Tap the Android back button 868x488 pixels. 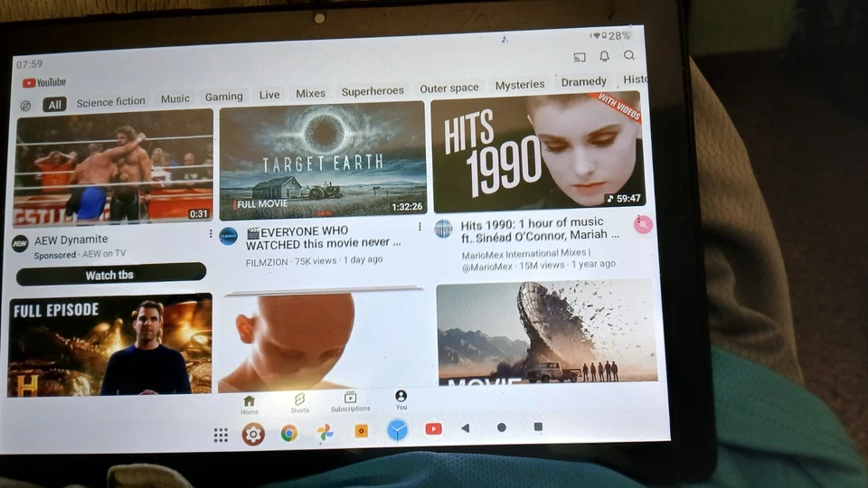coord(466,427)
